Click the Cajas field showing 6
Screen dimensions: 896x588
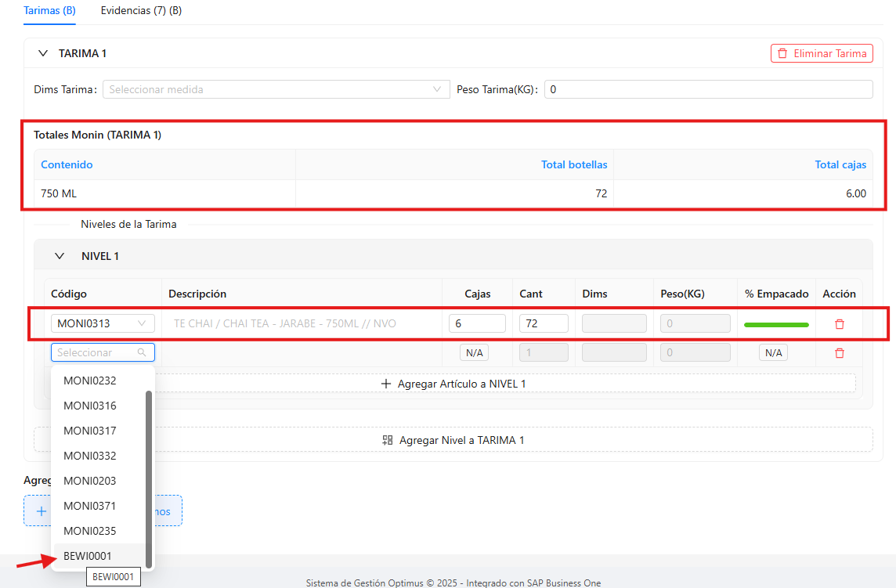click(477, 323)
